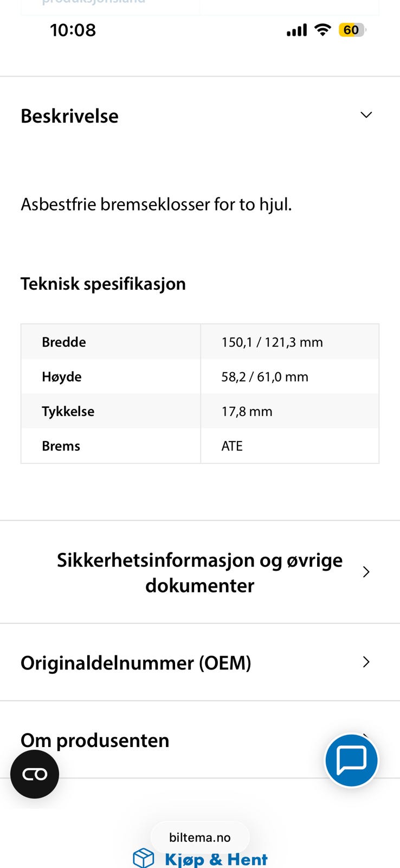Screen dimensions: 400x868
Task: Tap the biltema.no address pill
Action: tap(200, 837)
